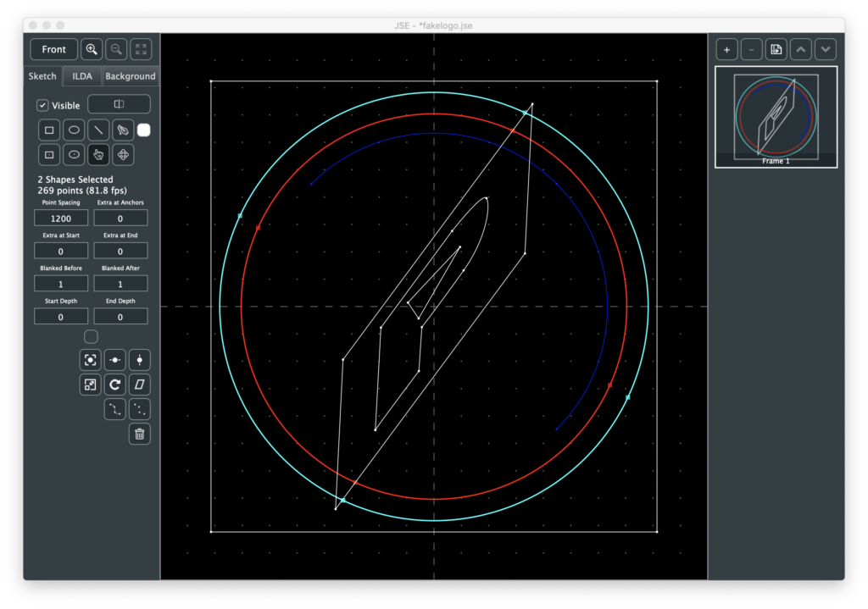Activate the hand selection tool
This screenshot has width=868, height=609.
(98, 155)
